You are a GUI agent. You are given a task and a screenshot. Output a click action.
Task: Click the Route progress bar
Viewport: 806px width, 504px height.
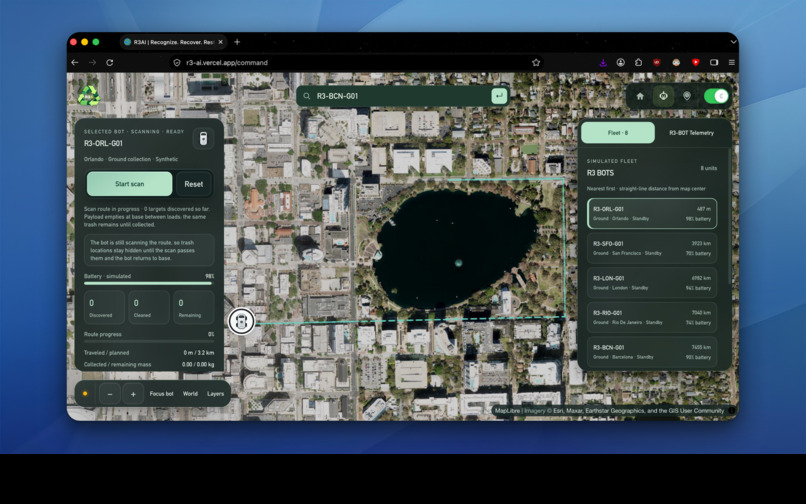(x=149, y=341)
